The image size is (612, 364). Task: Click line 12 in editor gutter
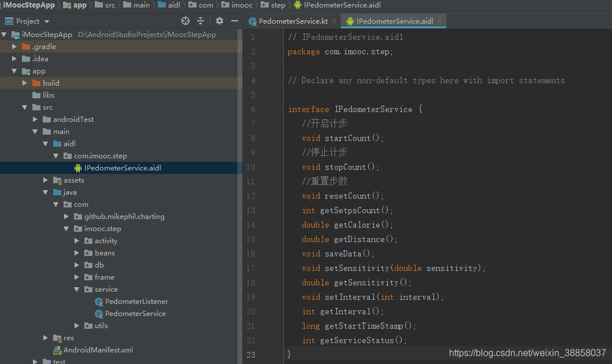pos(251,196)
